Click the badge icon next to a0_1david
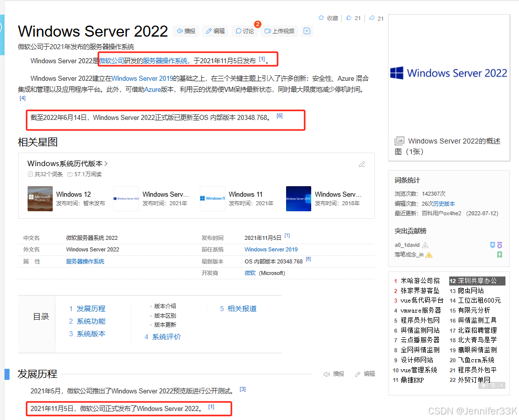Screen dimensions: 519x420 pos(425,245)
